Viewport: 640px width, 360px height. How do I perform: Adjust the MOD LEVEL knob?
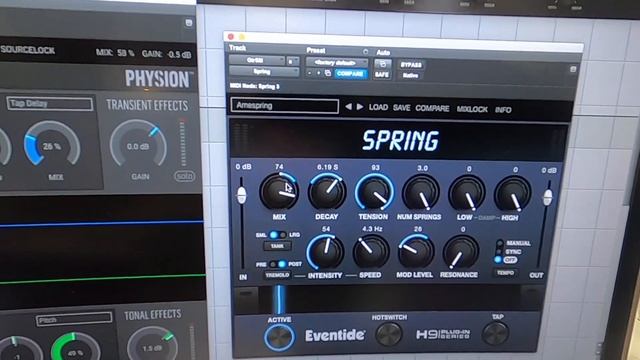[x=416, y=252]
